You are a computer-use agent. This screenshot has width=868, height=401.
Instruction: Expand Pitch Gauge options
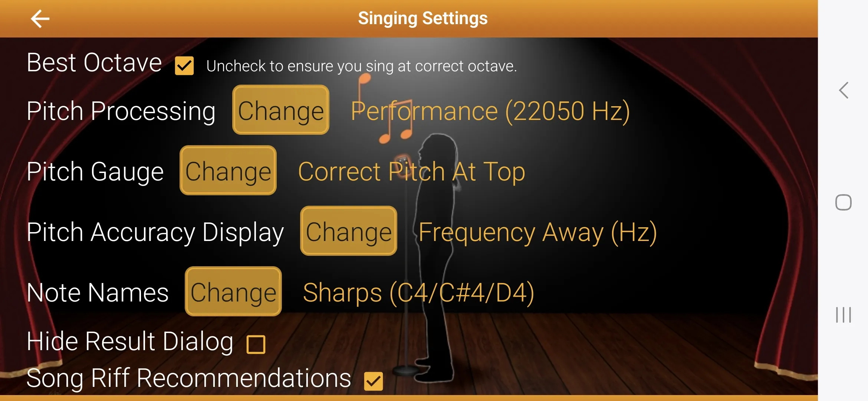pos(226,171)
